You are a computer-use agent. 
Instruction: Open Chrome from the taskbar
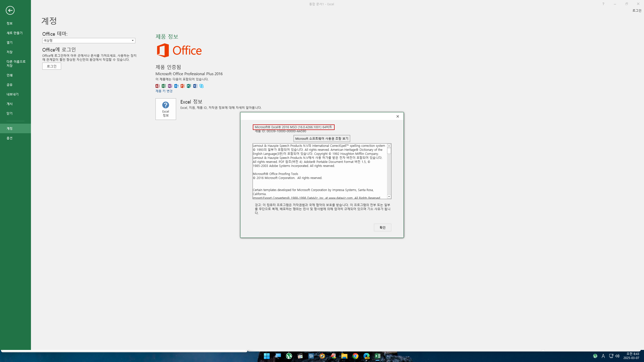(x=355, y=356)
